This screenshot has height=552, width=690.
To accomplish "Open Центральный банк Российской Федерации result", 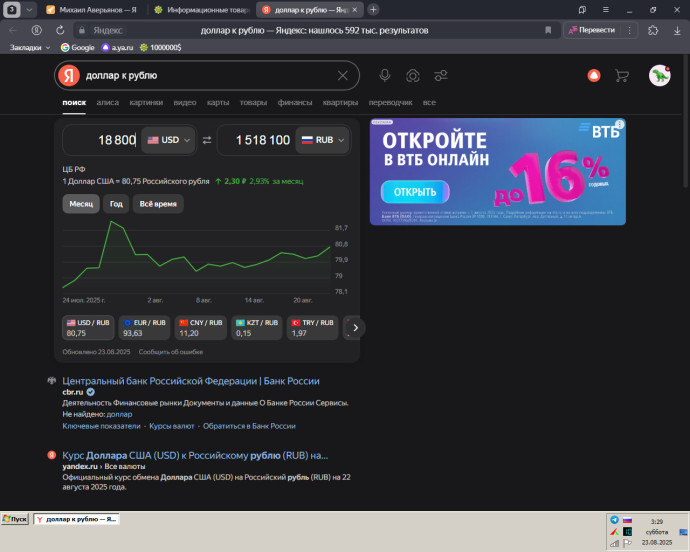I will [x=191, y=381].
